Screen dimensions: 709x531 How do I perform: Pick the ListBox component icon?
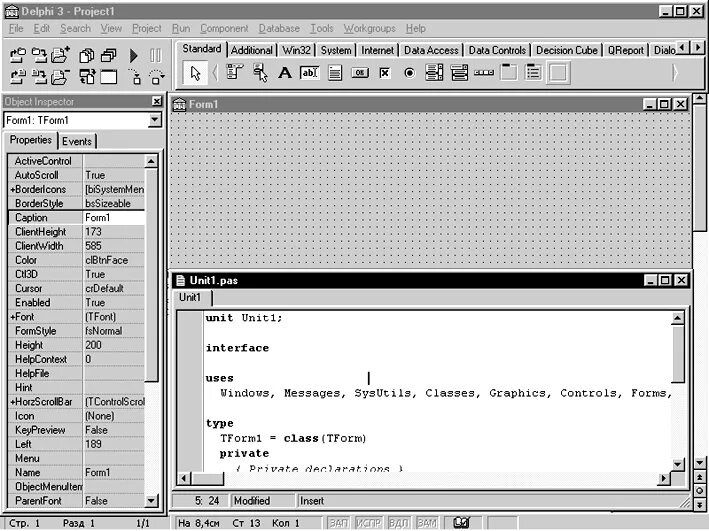pyautogui.click(x=434, y=72)
